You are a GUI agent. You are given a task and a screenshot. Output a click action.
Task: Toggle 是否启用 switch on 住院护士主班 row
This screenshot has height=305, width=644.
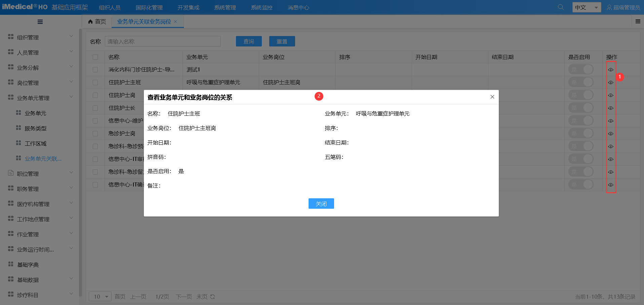click(581, 82)
